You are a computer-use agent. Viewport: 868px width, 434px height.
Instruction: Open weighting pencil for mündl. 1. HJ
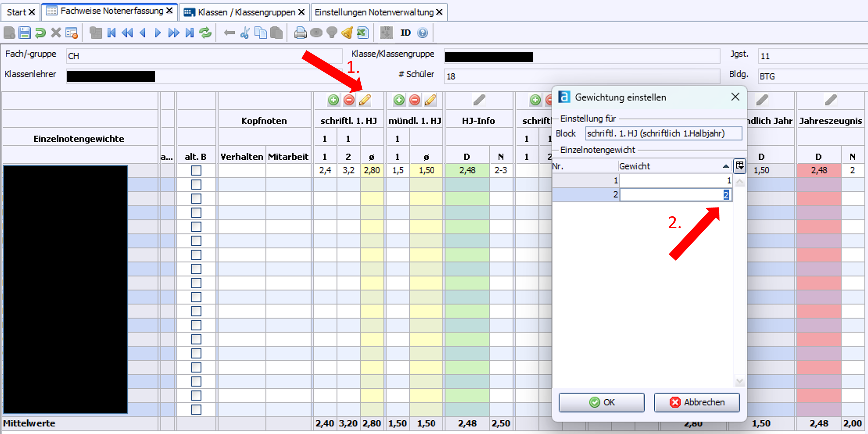(x=431, y=100)
